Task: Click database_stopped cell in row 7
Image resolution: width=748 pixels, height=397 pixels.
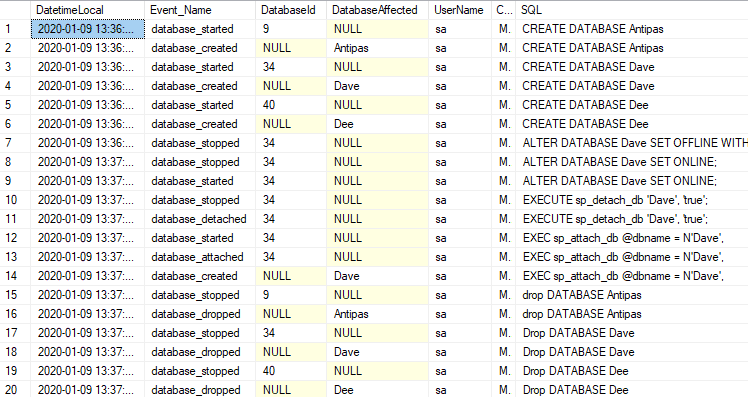Action: point(200,143)
